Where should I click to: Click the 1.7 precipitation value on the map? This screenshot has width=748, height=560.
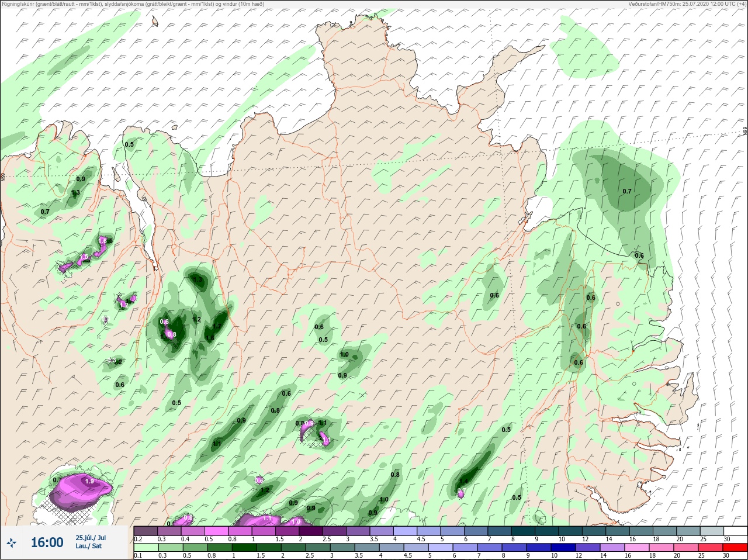point(217,326)
